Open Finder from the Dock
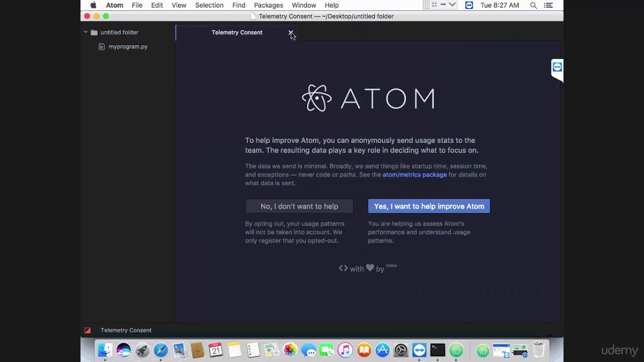Image resolution: width=644 pixels, height=362 pixels. (x=105, y=350)
